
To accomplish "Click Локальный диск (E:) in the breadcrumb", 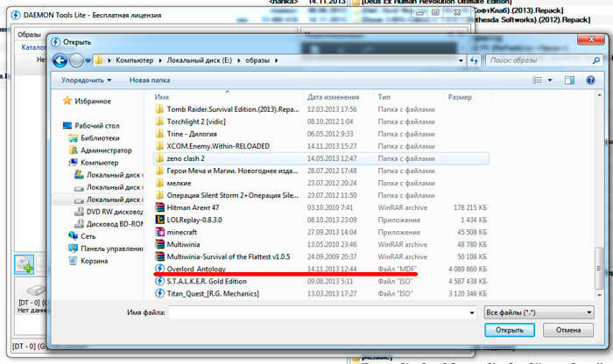I will 200,60.
